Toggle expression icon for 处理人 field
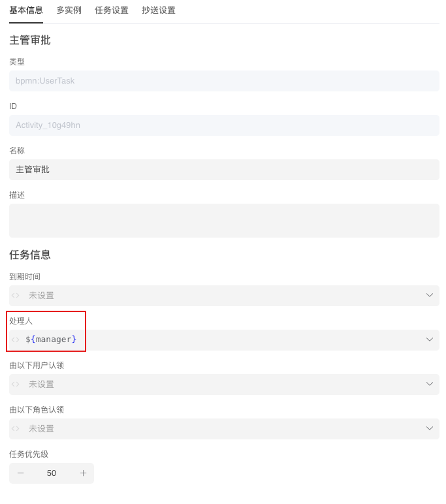The width and height of the screenshot is (446, 504). coord(16,339)
